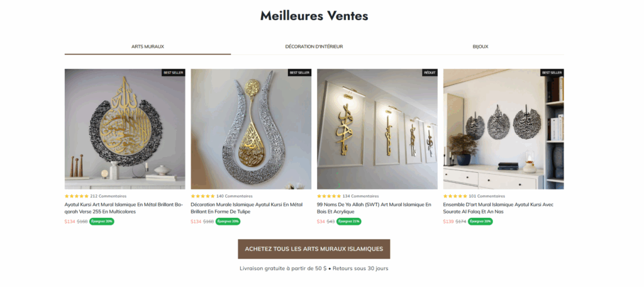This screenshot has height=287, width=644.
Task: Open the tulip-shaped Ayatul Kursi product image
Action: pyautogui.click(x=251, y=129)
